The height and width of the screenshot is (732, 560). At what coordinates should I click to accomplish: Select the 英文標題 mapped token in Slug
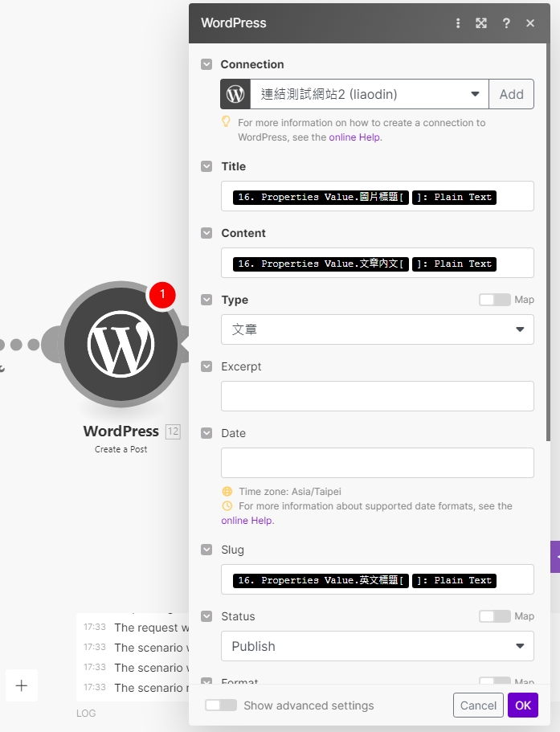pyautogui.click(x=321, y=580)
